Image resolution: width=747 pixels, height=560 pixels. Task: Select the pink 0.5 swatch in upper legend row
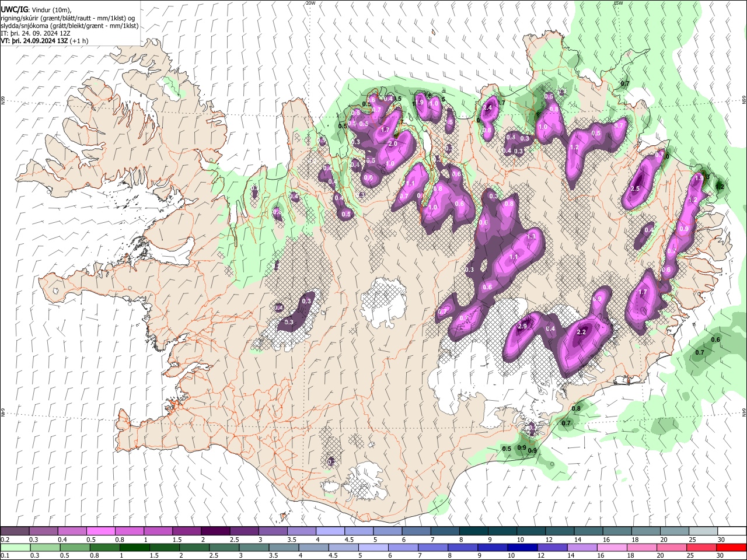pyautogui.click(x=100, y=531)
